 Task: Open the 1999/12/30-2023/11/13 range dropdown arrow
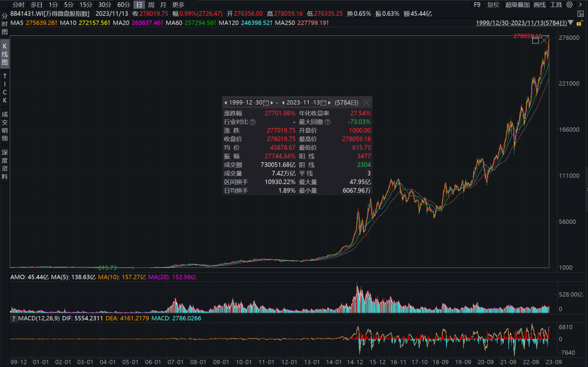pos(571,23)
